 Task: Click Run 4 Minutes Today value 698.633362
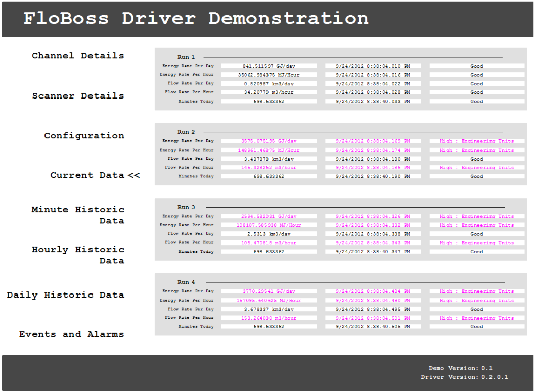(x=269, y=326)
